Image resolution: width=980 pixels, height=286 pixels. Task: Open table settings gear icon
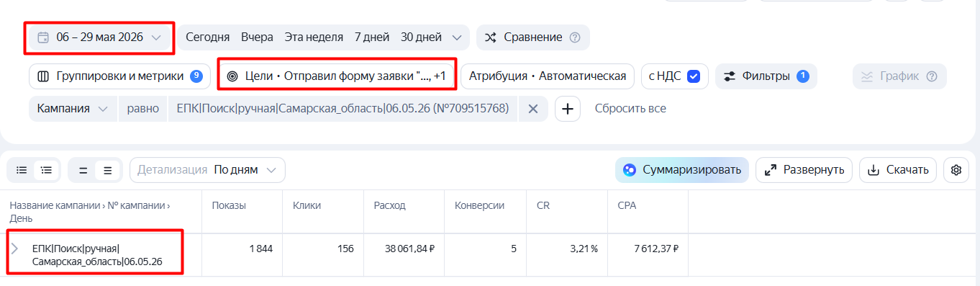point(956,170)
